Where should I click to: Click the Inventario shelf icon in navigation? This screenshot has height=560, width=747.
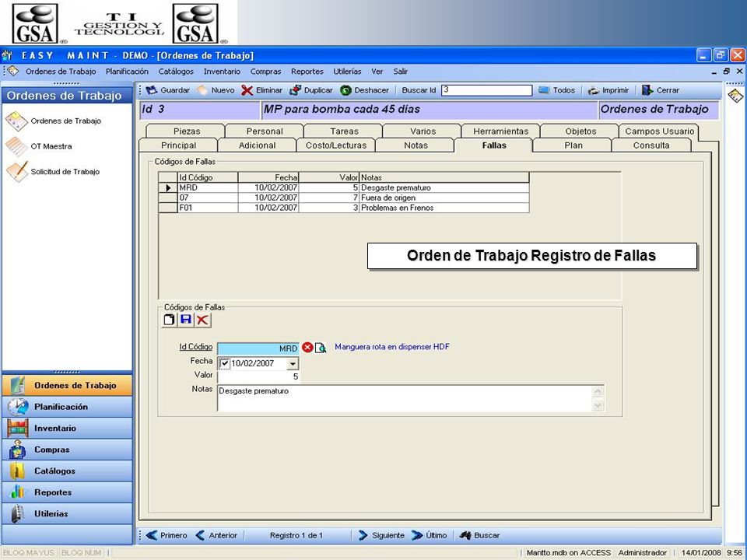tap(18, 428)
